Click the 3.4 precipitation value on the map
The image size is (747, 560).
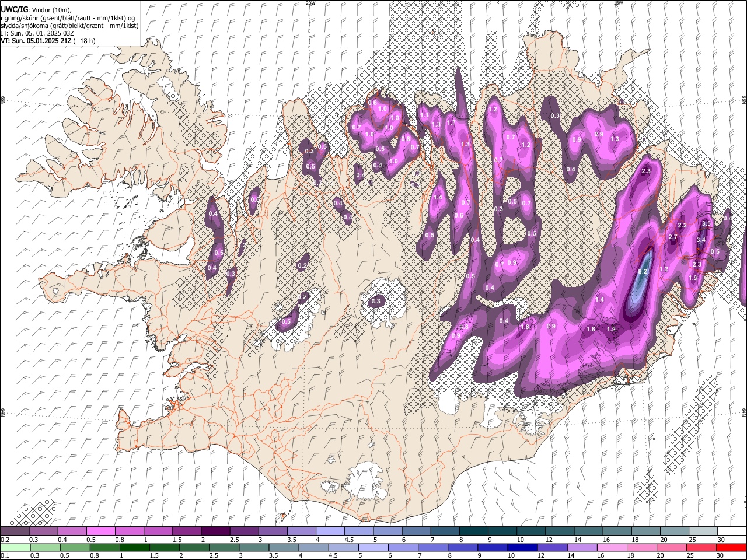pyautogui.click(x=701, y=240)
